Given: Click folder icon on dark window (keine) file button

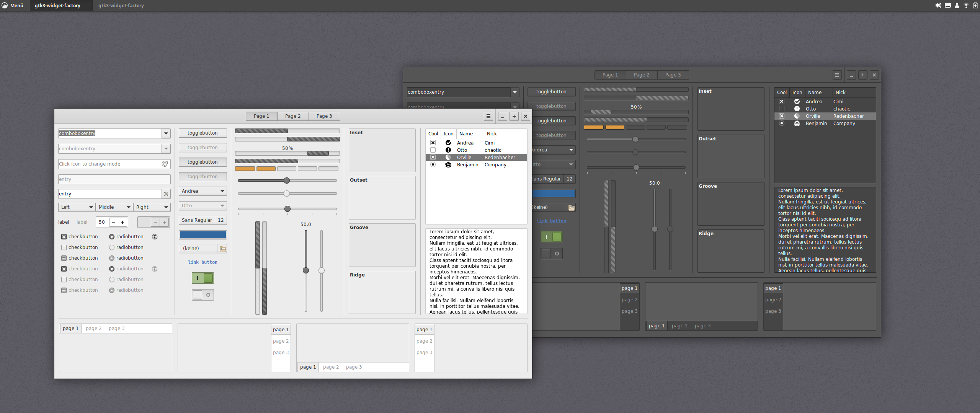Looking at the screenshot, I should [x=571, y=207].
